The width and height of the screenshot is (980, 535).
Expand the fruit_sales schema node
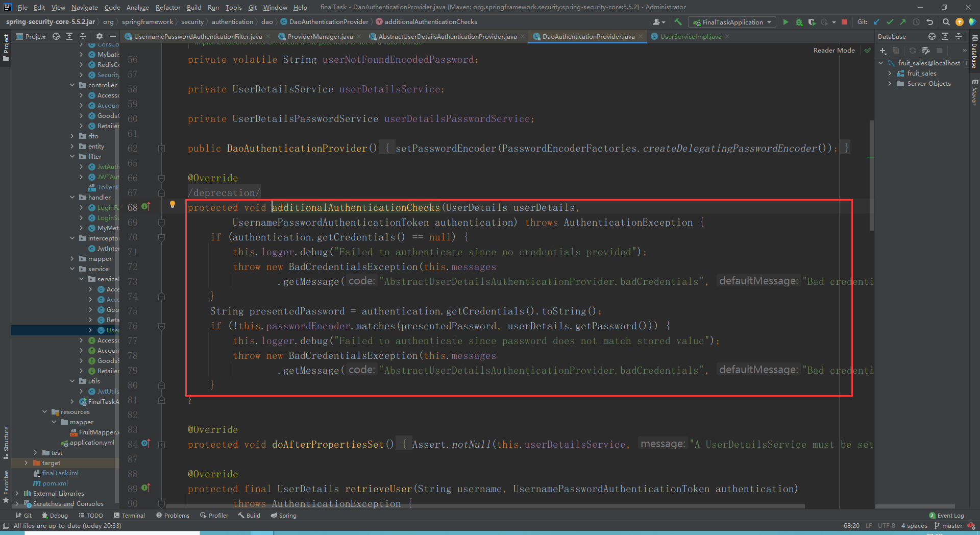890,74
